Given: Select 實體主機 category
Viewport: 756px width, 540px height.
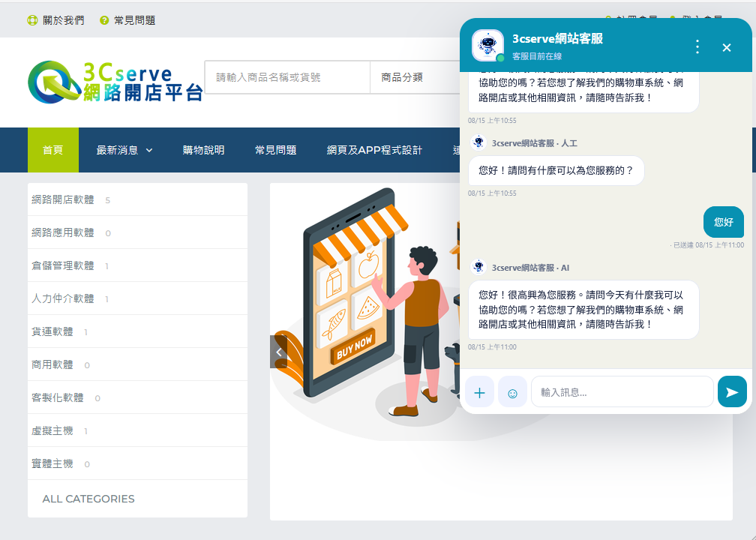Looking at the screenshot, I should pyautogui.click(x=137, y=463).
